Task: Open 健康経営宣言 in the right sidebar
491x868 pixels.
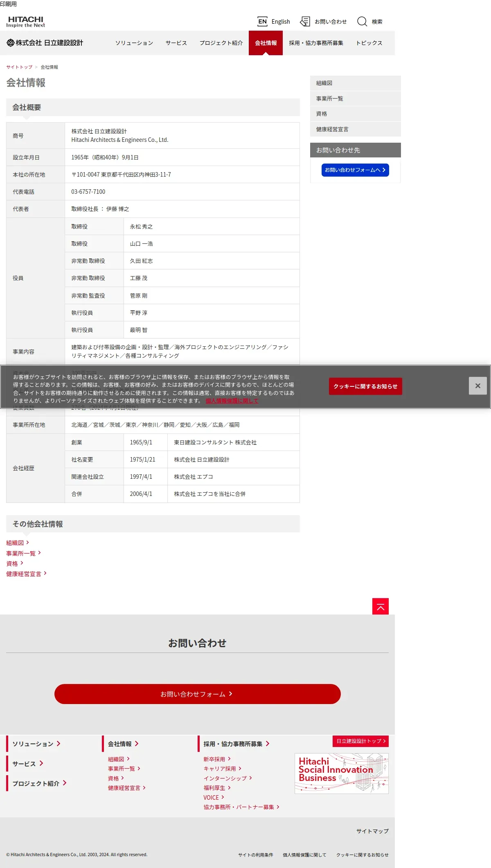Action: click(355, 129)
